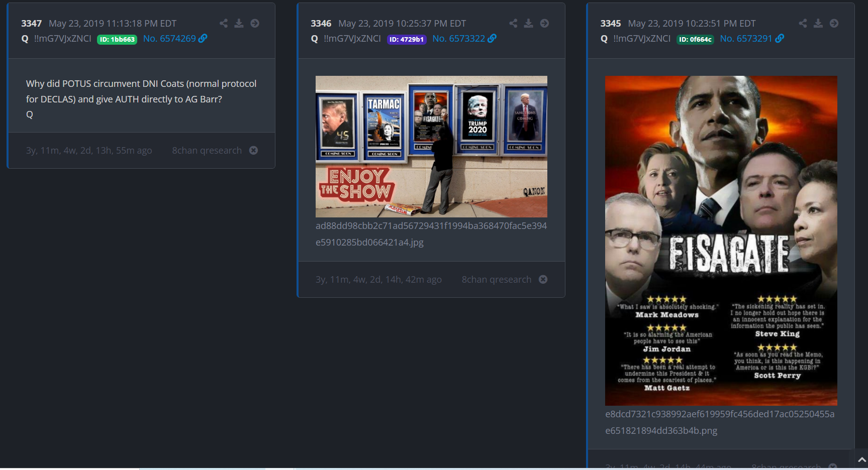Click timestamp May 23, 2019 11:13:18 PM EDT

(x=113, y=24)
